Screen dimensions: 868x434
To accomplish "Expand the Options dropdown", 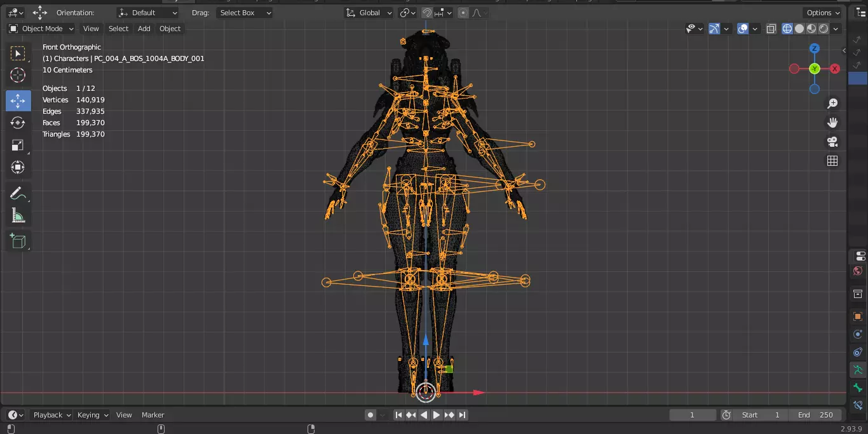I will (823, 13).
